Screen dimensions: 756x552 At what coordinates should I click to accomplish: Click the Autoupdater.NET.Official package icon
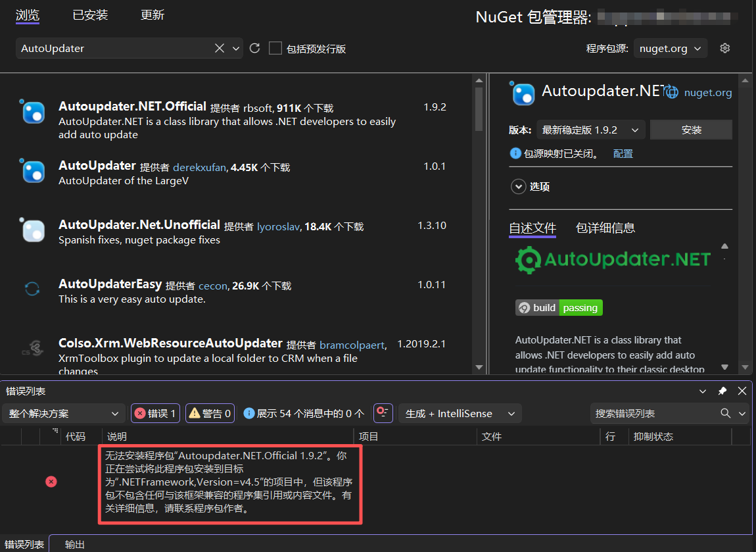(33, 112)
